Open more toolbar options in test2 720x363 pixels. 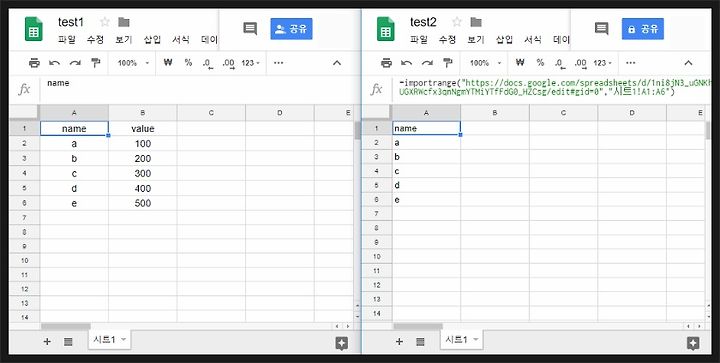[x=630, y=63]
